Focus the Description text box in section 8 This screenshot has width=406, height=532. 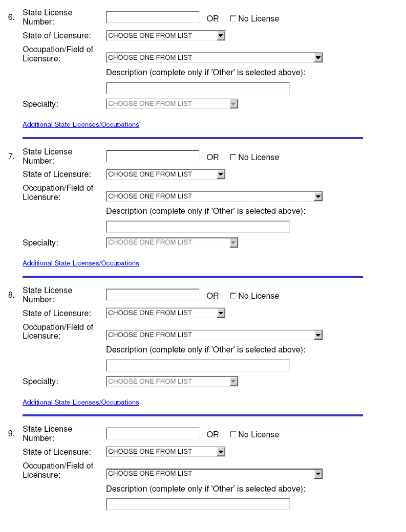coord(198,366)
